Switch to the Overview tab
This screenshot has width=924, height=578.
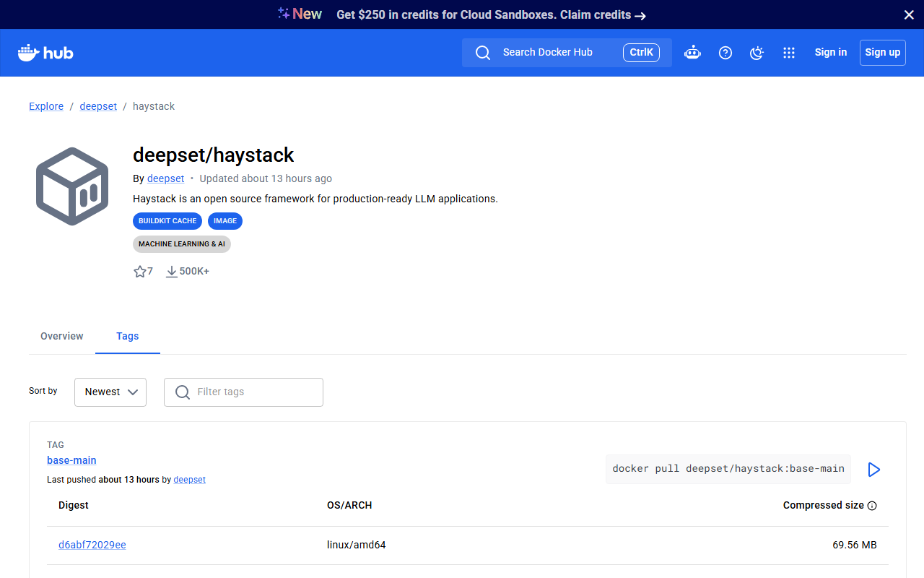point(62,336)
